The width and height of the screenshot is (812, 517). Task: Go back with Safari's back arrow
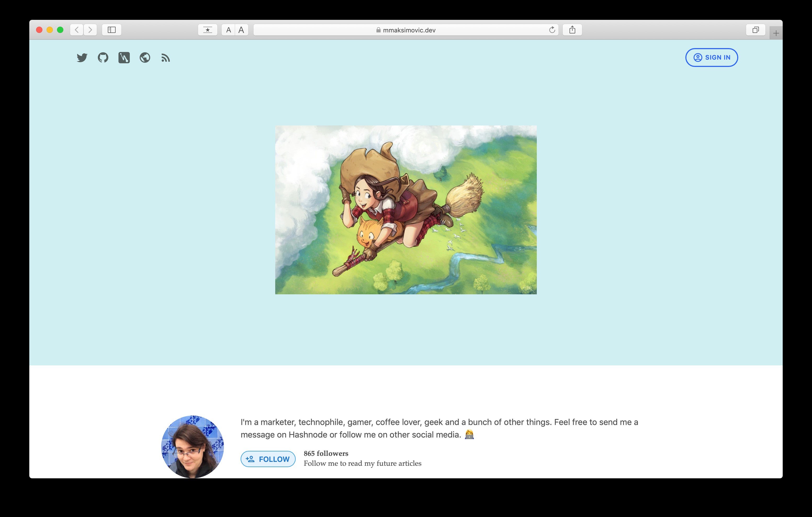tap(77, 30)
